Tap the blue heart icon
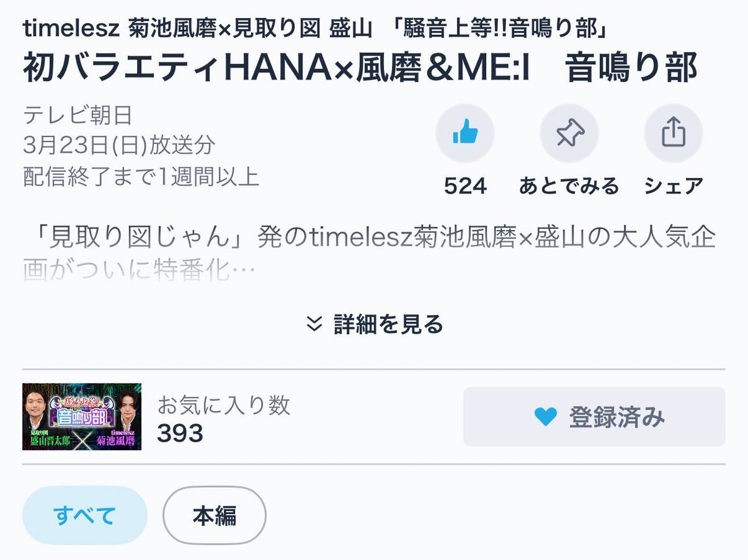The image size is (748, 560). point(545,417)
